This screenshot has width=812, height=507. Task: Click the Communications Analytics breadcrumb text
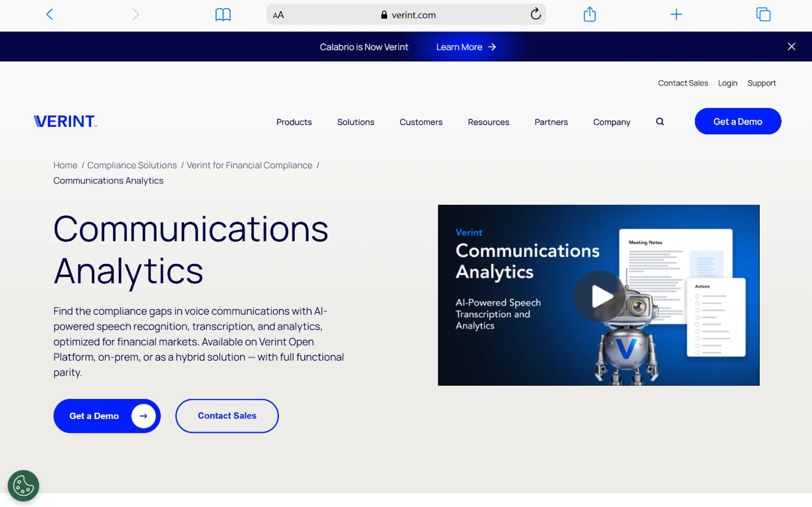[108, 181]
